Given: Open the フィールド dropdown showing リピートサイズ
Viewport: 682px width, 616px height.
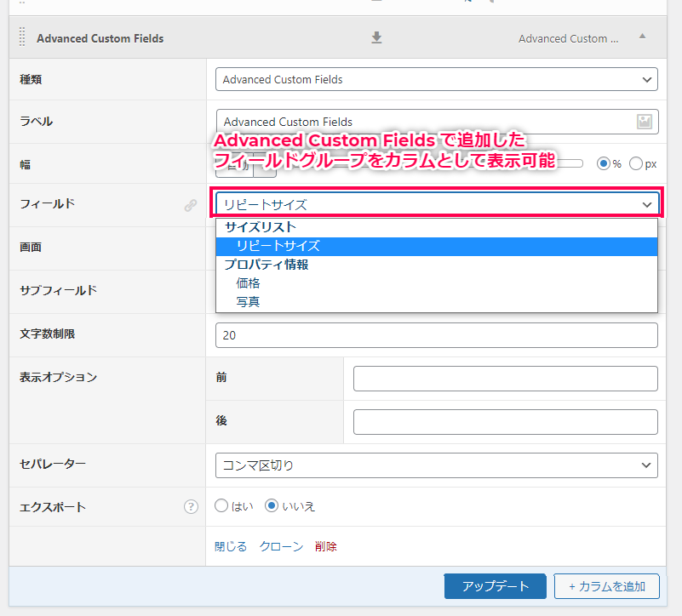Looking at the screenshot, I should tap(436, 204).
